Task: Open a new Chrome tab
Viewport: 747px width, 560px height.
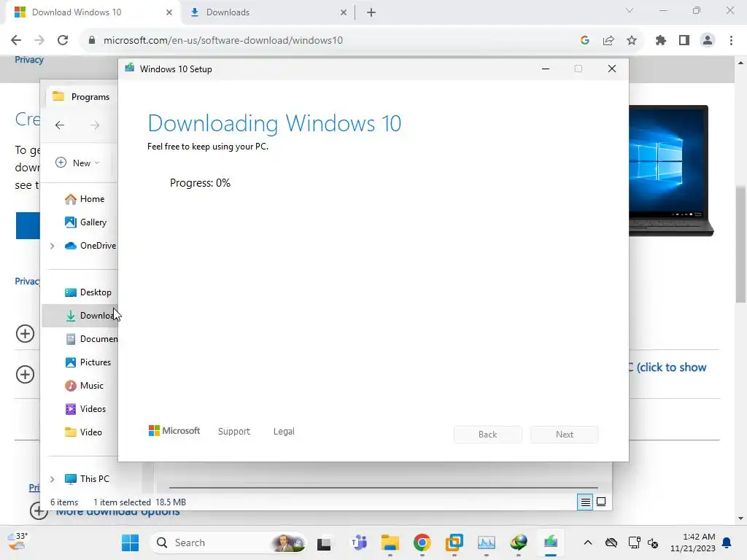Action: pos(371,12)
